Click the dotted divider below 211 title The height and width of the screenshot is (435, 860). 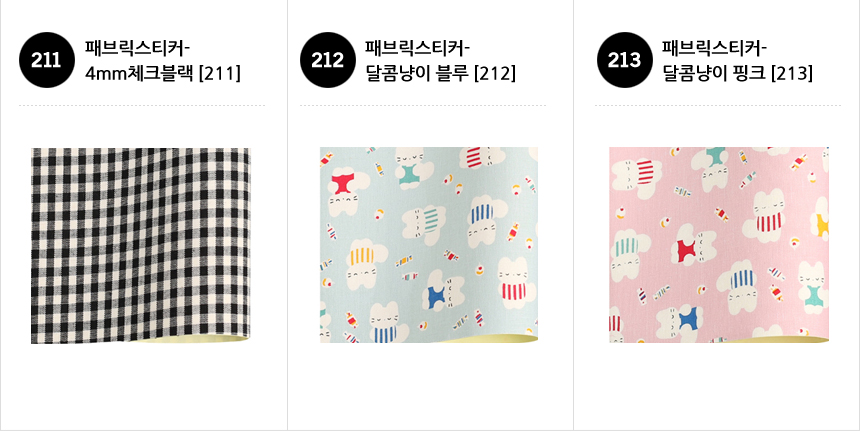coord(142,105)
